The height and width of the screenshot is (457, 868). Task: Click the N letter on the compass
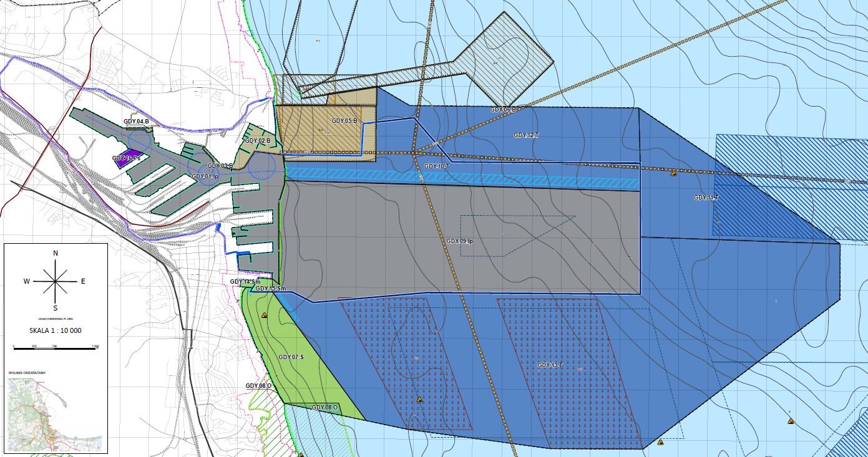click(x=56, y=253)
